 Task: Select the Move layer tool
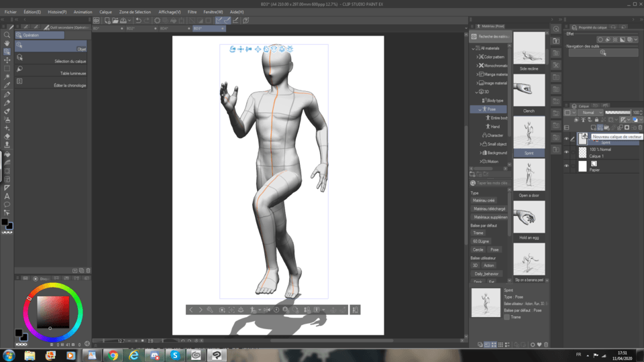(x=7, y=60)
